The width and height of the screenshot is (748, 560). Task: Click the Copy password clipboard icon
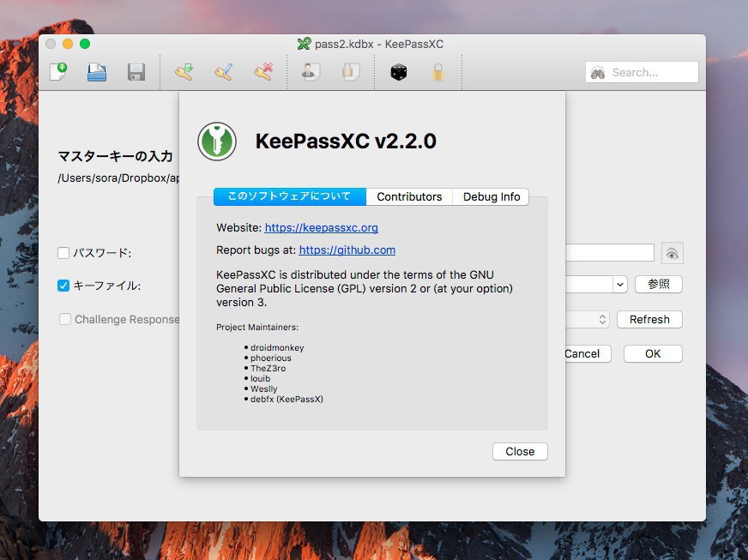pos(351,72)
